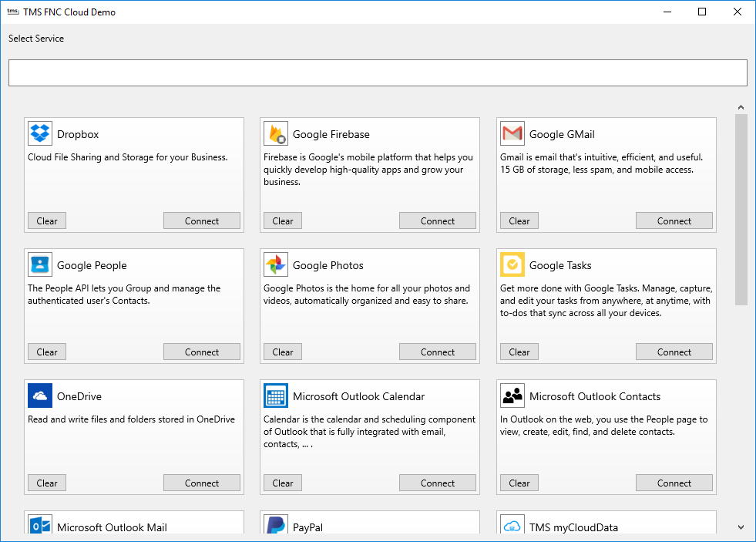The image size is (756, 542).
Task: Connect to Microsoft Outlook Contacts
Action: tap(674, 483)
